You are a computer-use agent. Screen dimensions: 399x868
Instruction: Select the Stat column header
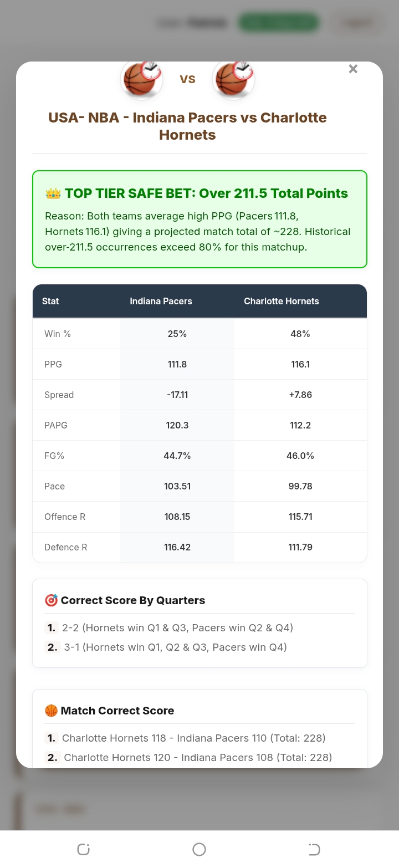click(50, 301)
